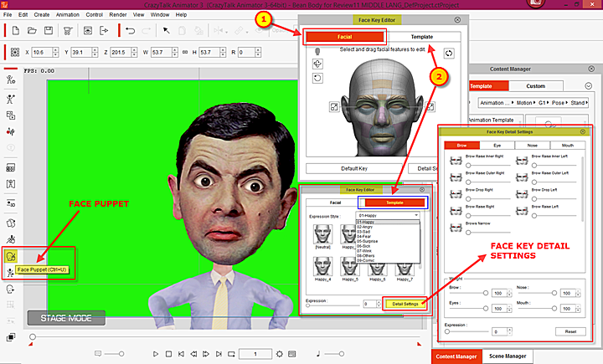Open project settings gear near frame box

point(280,354)
